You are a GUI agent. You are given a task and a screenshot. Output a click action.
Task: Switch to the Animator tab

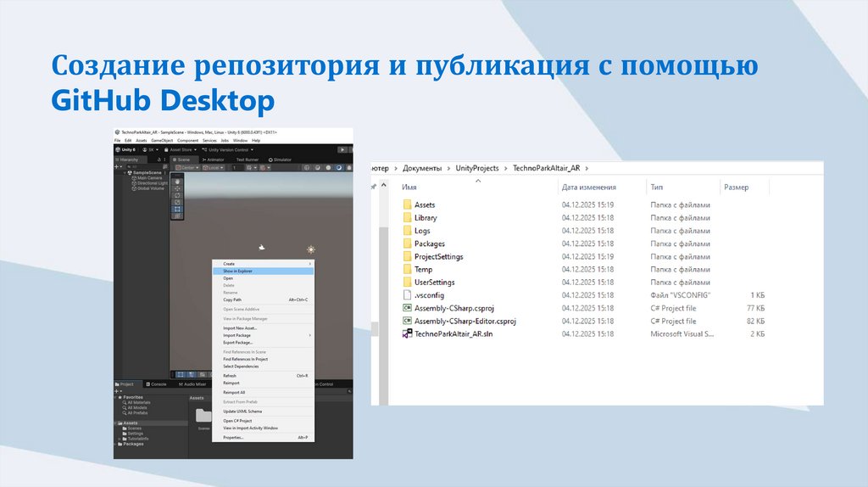coord(213,160)
